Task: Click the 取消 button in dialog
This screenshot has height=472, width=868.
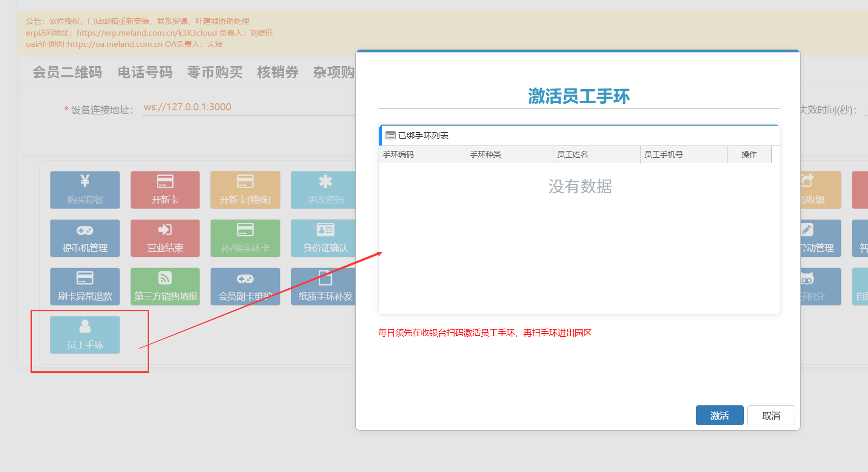Action: point(771,416)
